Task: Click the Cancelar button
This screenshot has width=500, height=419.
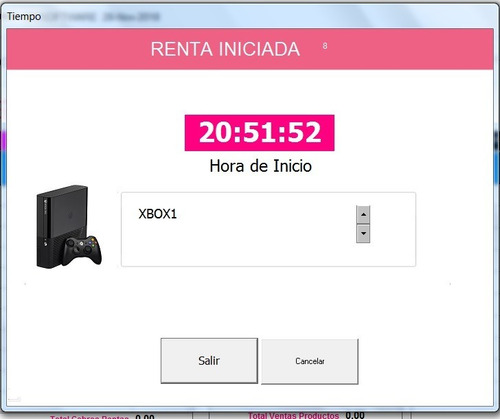Action: click(x=310, y=361)
